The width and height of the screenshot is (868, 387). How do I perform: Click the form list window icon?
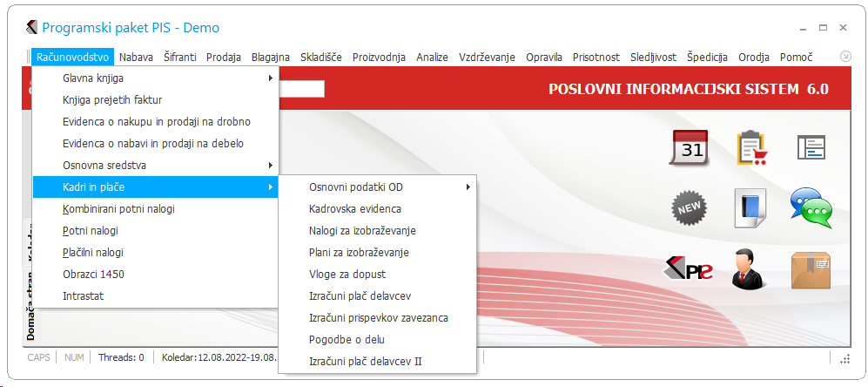click(811, 148)
